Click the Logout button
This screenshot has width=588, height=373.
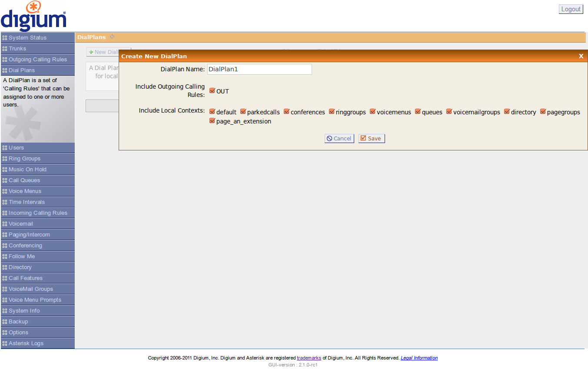click(x=571, y=9)
